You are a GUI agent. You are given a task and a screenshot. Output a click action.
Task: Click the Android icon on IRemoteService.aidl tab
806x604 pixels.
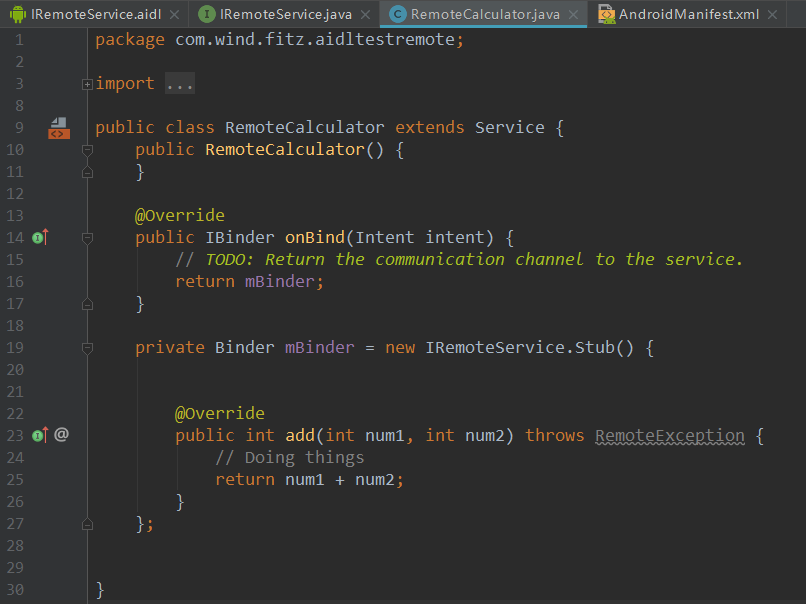pyautogui.click(x=18, y=14)
